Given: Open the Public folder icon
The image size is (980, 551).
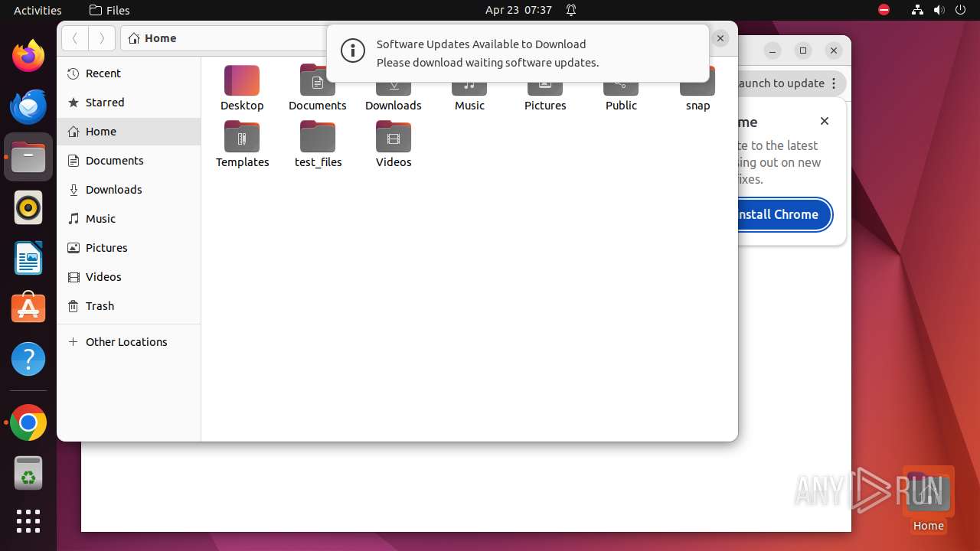Looking at the screenshot, I should click(621, 87).
